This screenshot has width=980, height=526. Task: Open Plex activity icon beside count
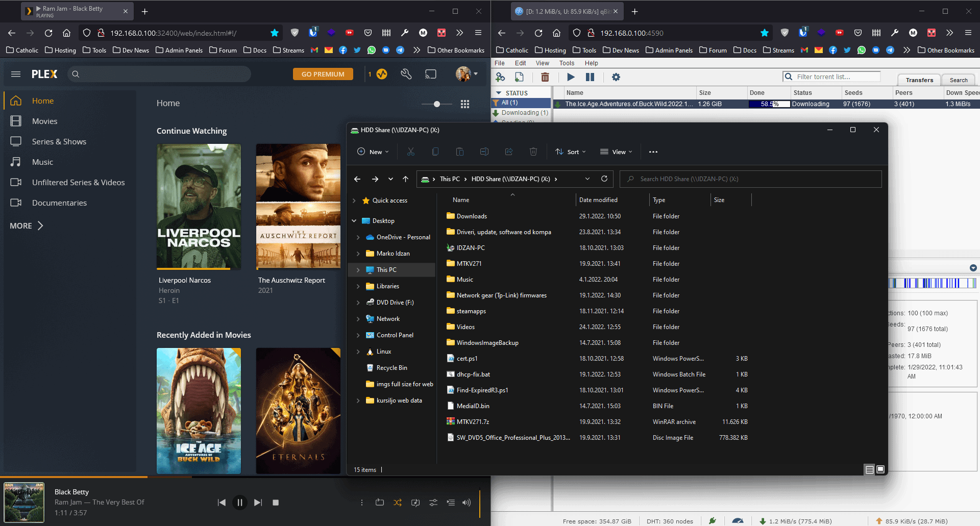point(382,74)
